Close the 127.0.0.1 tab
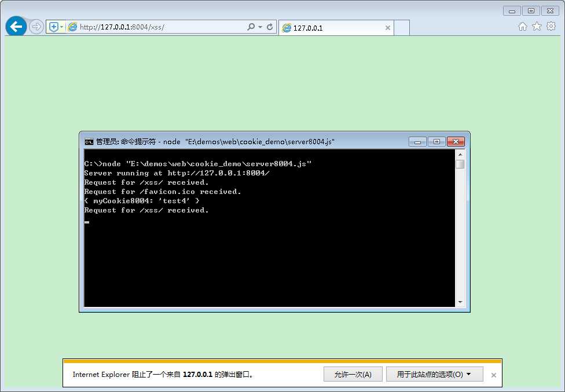The height and width of the screenshot is (392, 565). (388, 28)
